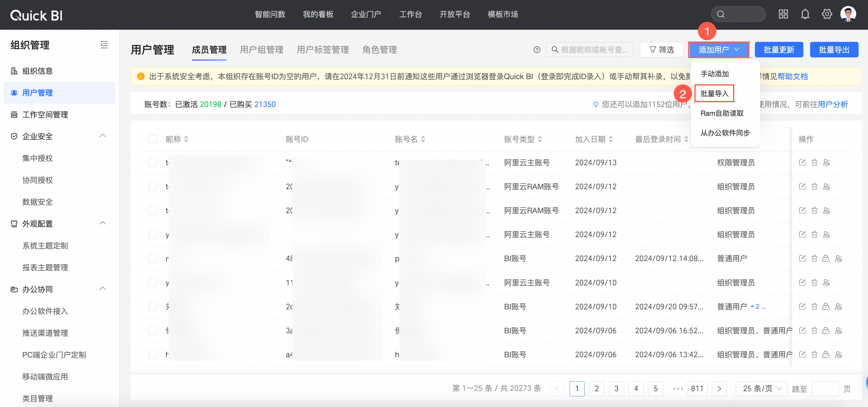The height and width of the screenshot is (407, 868).
Task: Collapse the 组织管理 sidebar with the fold icon
Action: [104, 45]
